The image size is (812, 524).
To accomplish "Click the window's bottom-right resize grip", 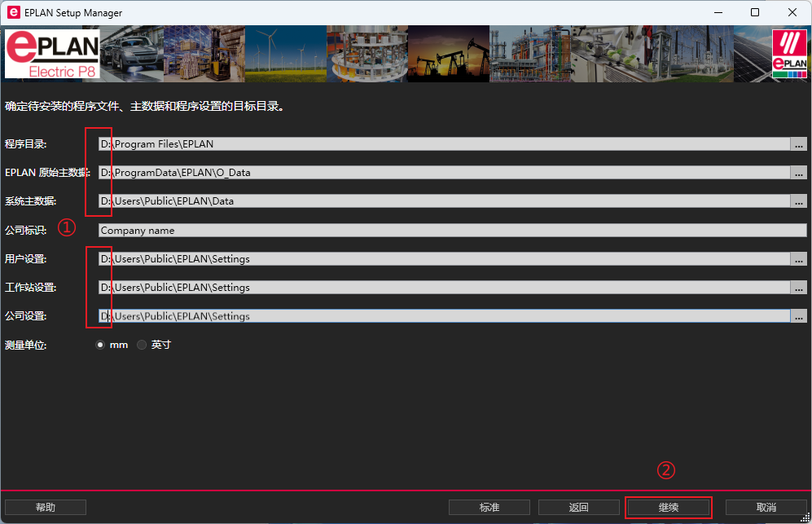I will (805, 517).
